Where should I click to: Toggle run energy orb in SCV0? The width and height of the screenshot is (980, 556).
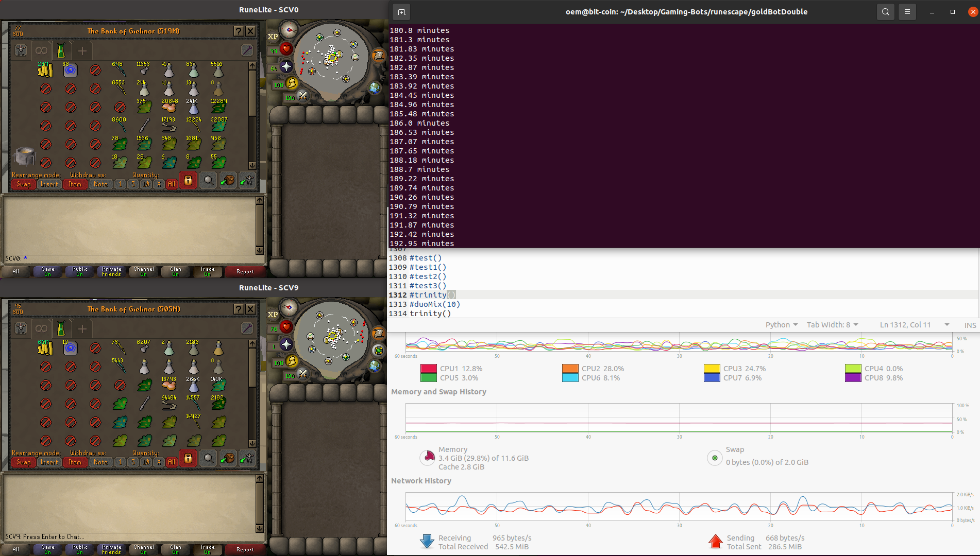coord(292,83)
